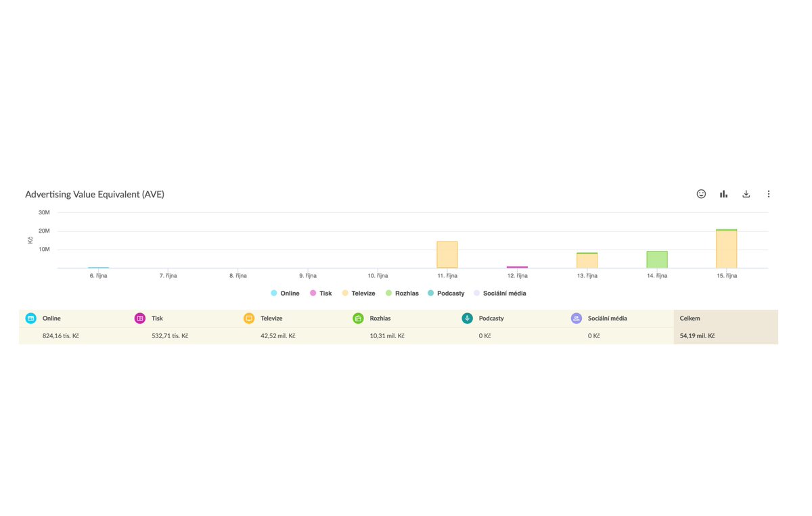Toggle the Rozhlas series in legend
The width and height of the screenshot is (812, 516).
402,294
